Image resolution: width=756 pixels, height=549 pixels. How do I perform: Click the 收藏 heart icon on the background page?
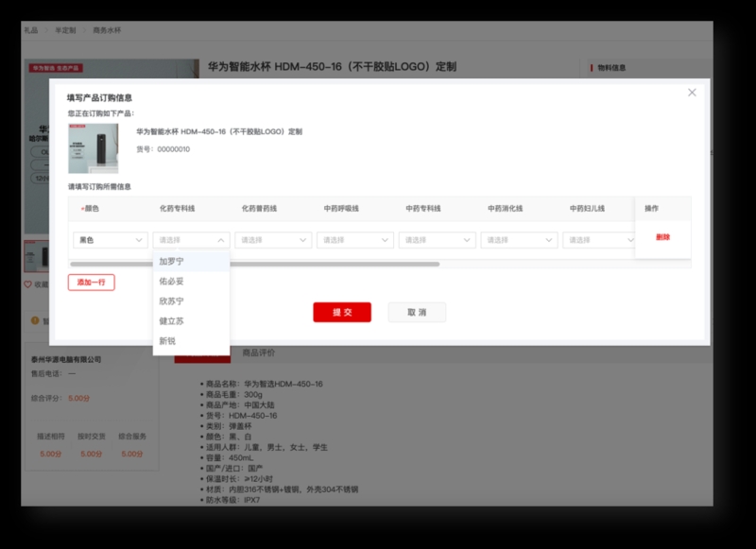[28, 284]
